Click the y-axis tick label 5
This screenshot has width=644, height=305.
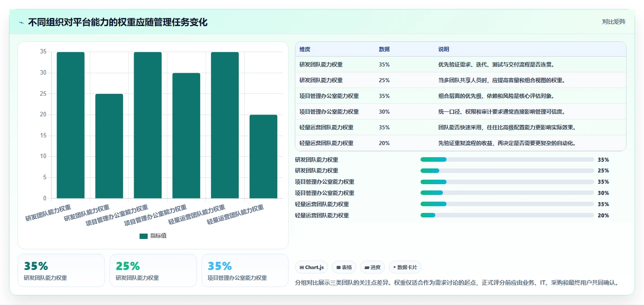coord(44,177)
